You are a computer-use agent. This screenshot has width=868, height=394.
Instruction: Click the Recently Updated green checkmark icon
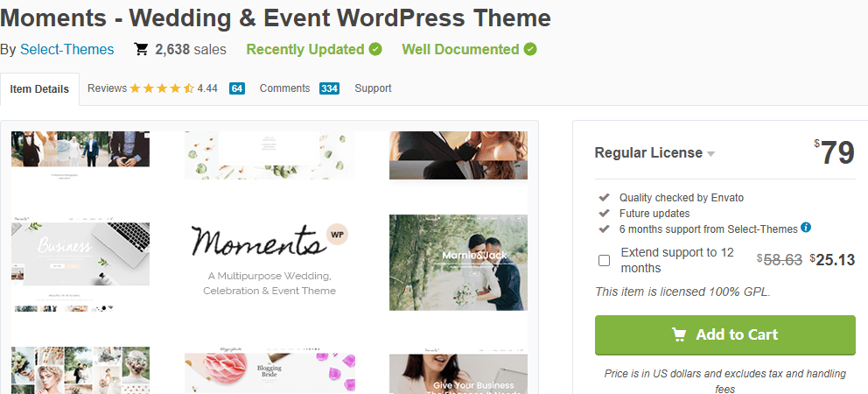pyautogui.click(x=375, y=49)
